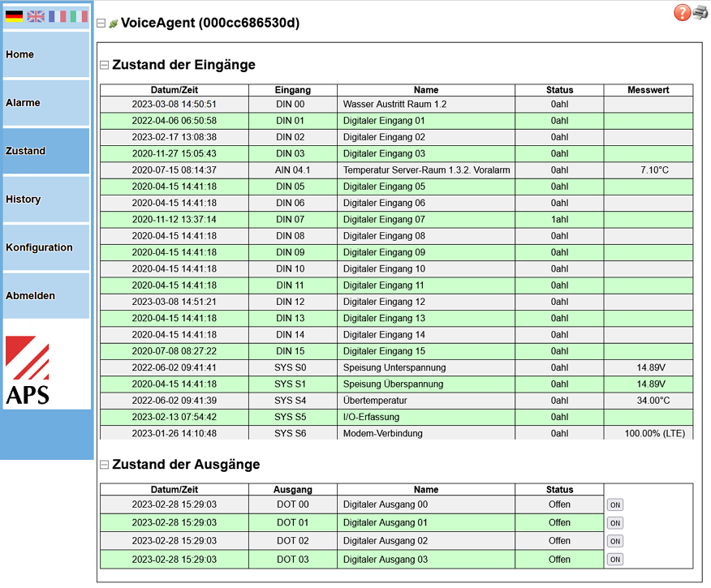Viewport: 711px width, 588px height.
Task: Click 'Digitaler Eingang 09' name cell
Action: [426, 252]
